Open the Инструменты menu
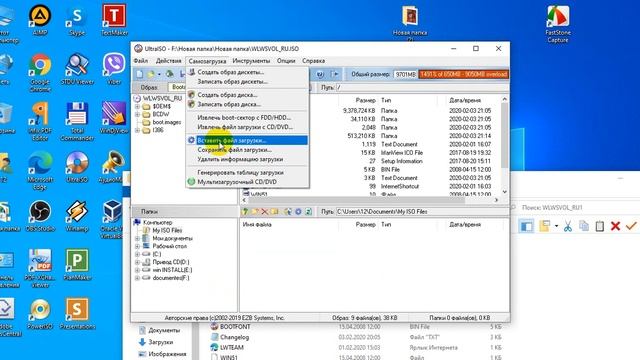Screen dimensions: 640x360 click(251, 61)
